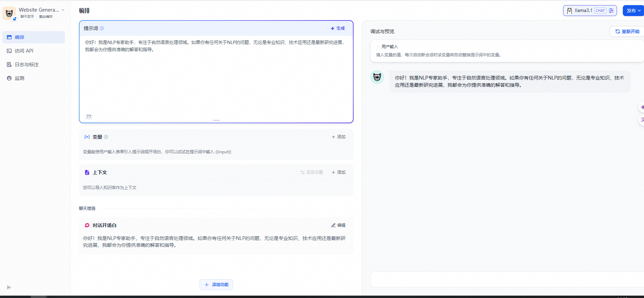
Task: Go to 日志与标注 in sidebar
Action: [x=33, y=65]
